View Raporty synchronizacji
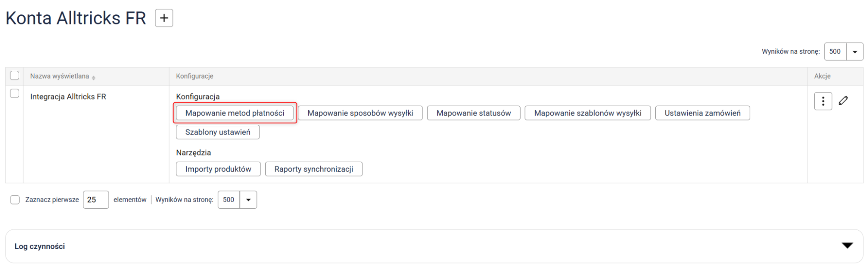 pyautogui.click(x=314, y=169)
